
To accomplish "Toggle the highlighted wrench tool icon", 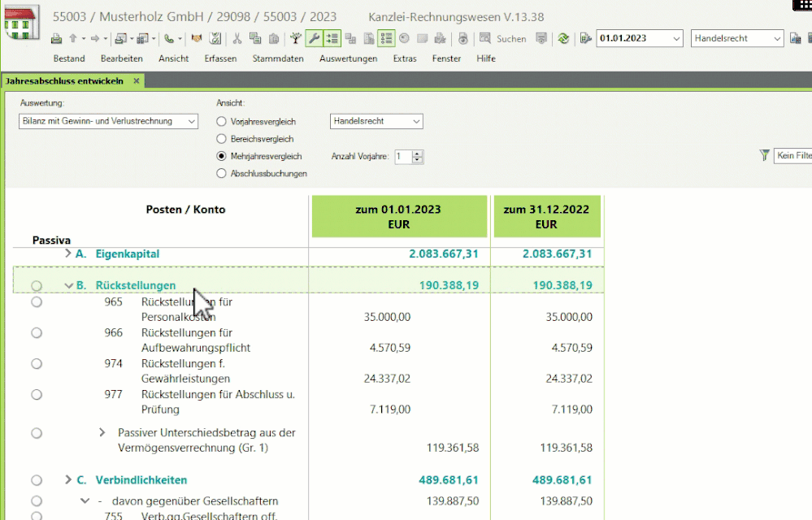I will pos(314,38).
